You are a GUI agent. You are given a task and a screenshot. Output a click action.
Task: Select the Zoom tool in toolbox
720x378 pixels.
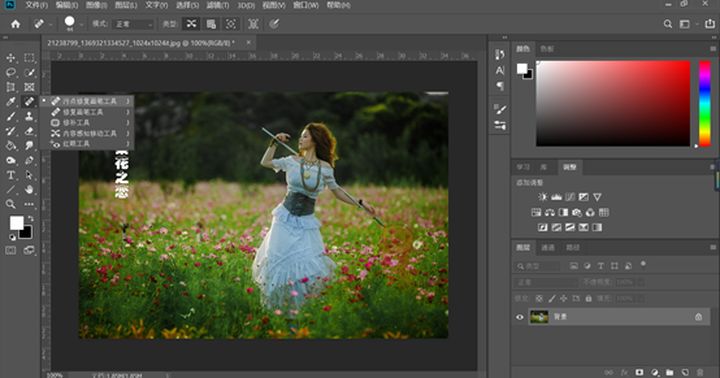tap(11, 204)
